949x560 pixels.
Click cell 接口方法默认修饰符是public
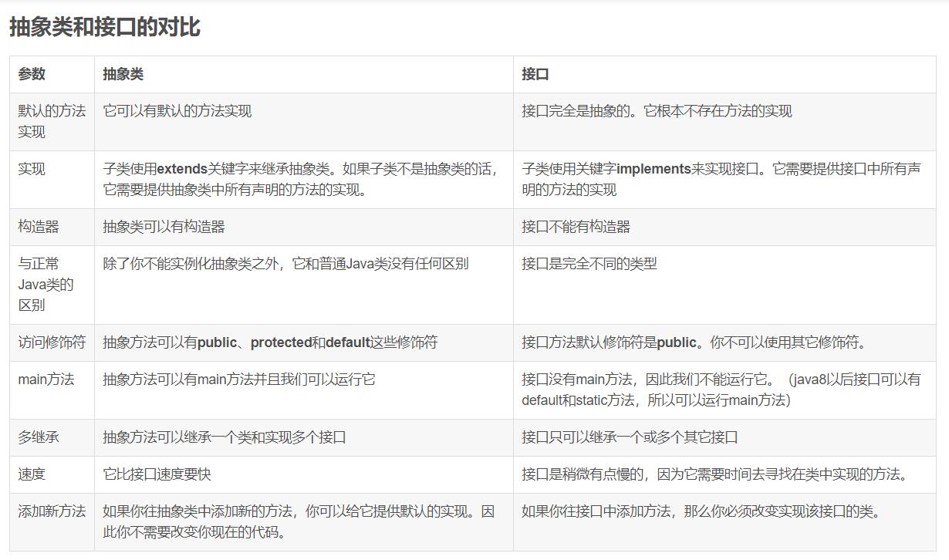pos(724,342)
